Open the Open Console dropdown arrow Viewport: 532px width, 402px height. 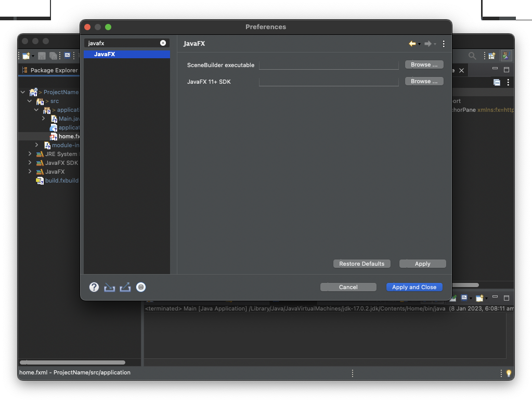(486, 299)
